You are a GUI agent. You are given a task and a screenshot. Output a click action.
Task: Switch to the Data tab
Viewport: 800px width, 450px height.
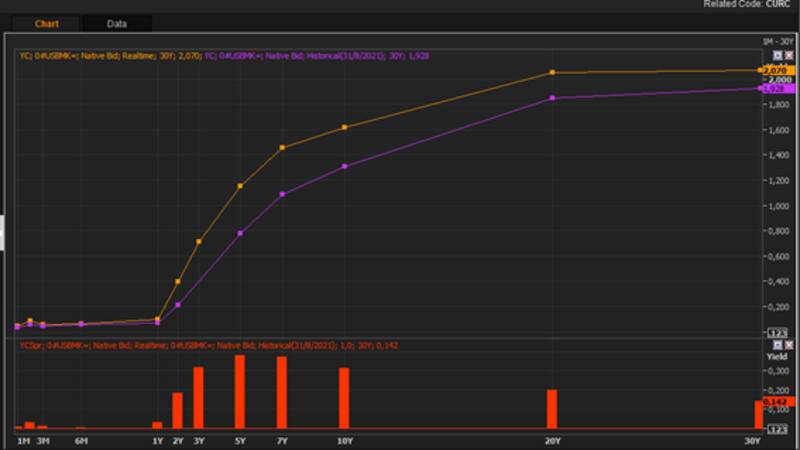[x=117, y=23]
